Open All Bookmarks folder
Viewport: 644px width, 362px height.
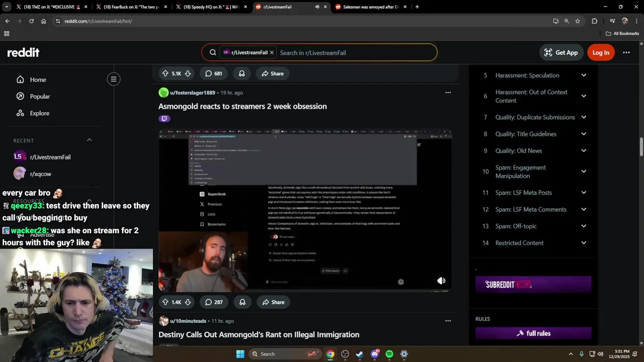point(622,34)
